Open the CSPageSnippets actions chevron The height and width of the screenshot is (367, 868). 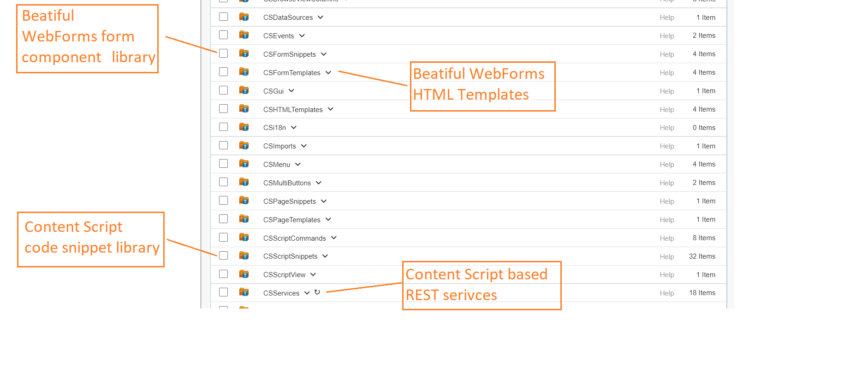pos(324,201)
